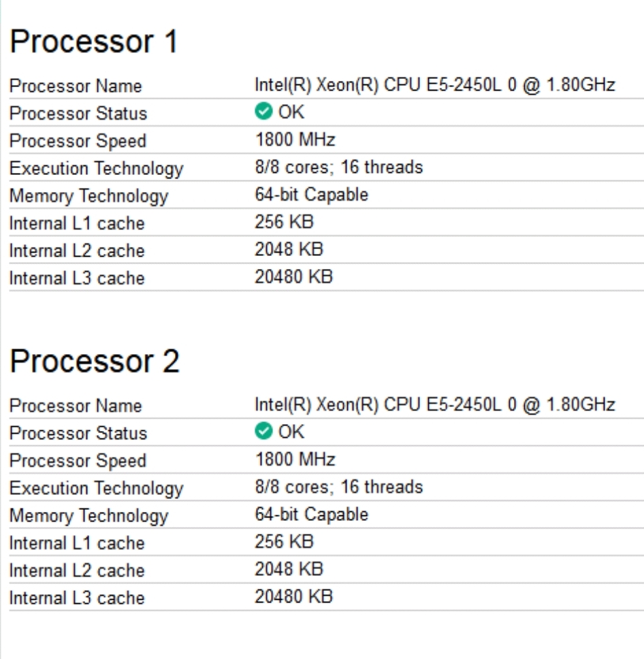Click Processor 1 Execution Technology cores value

[x=339, y=167]
